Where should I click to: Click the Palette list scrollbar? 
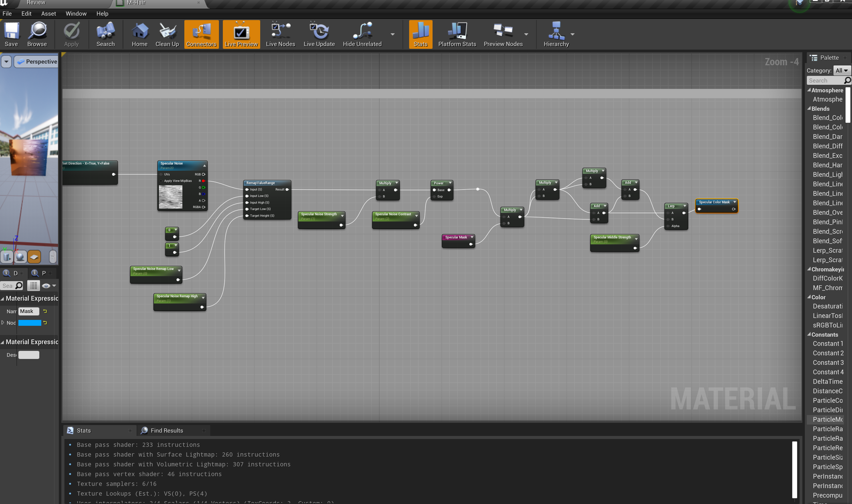click(848, 105)
